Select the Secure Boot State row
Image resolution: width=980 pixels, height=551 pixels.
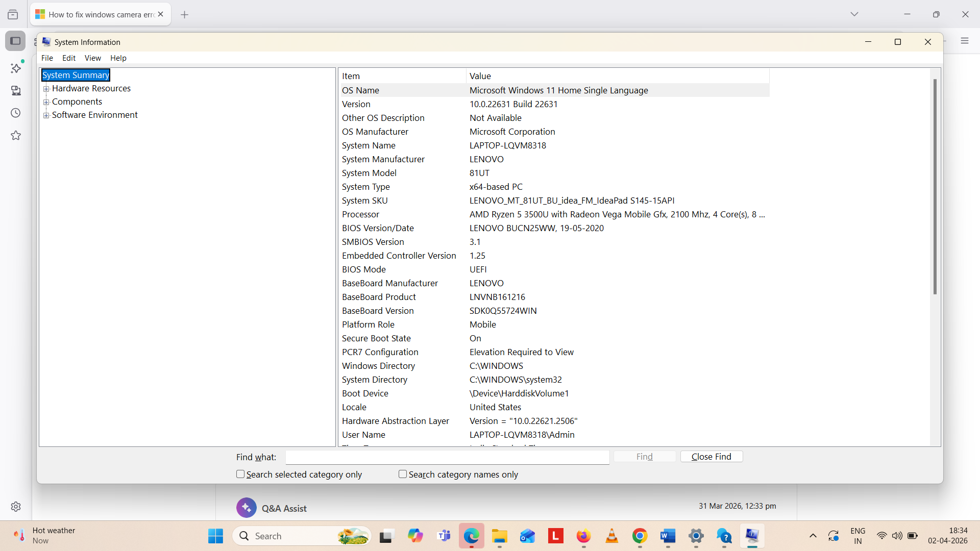555,338
